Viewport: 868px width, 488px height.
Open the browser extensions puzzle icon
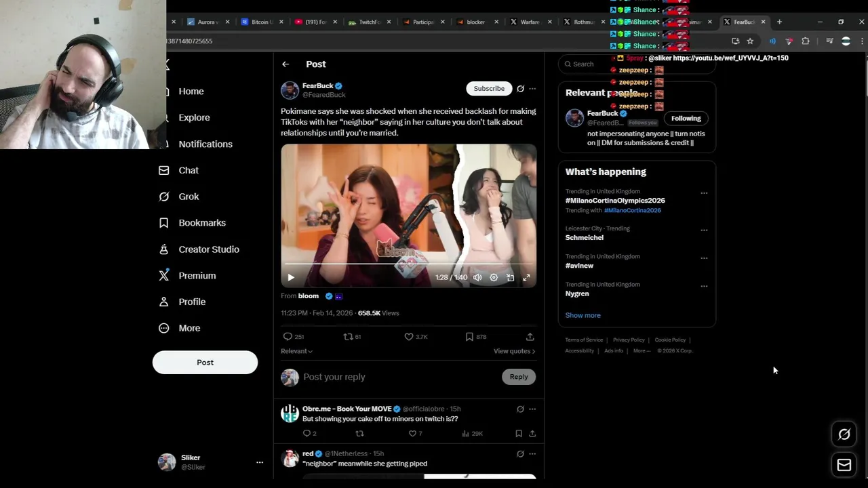point(806,41)
